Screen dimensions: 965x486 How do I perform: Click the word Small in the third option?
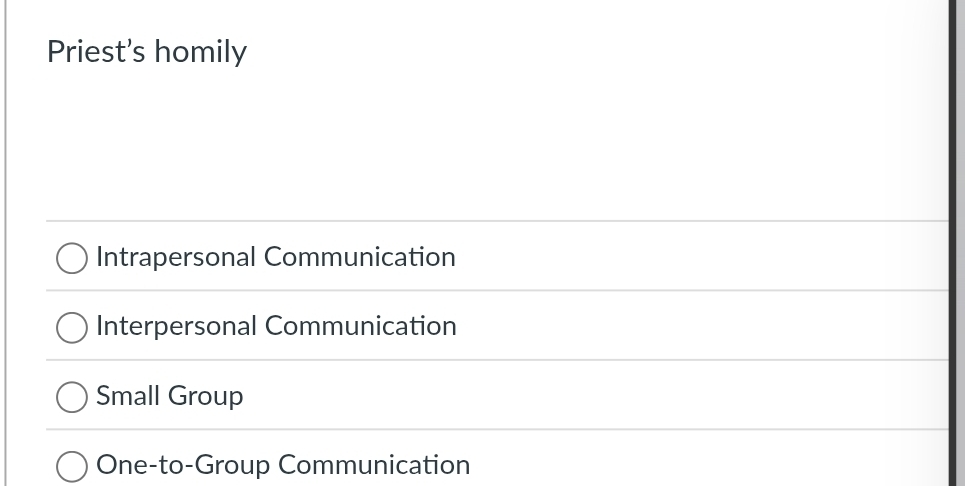pos(128,396)
